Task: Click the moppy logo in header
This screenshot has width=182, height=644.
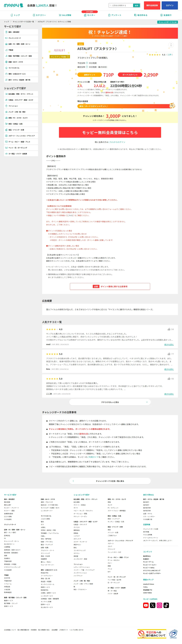Action: tap(13, 5)
